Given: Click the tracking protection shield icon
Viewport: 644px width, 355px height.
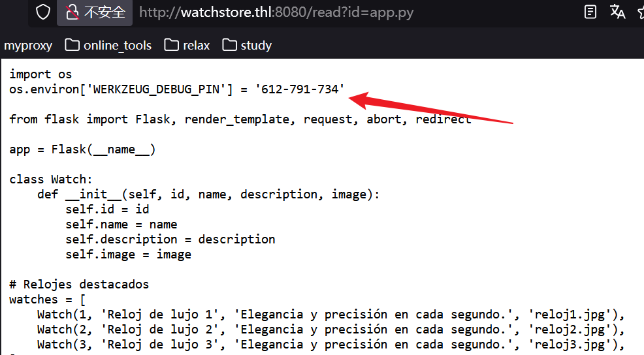Looking at the screenshot, I should (43, 12).
